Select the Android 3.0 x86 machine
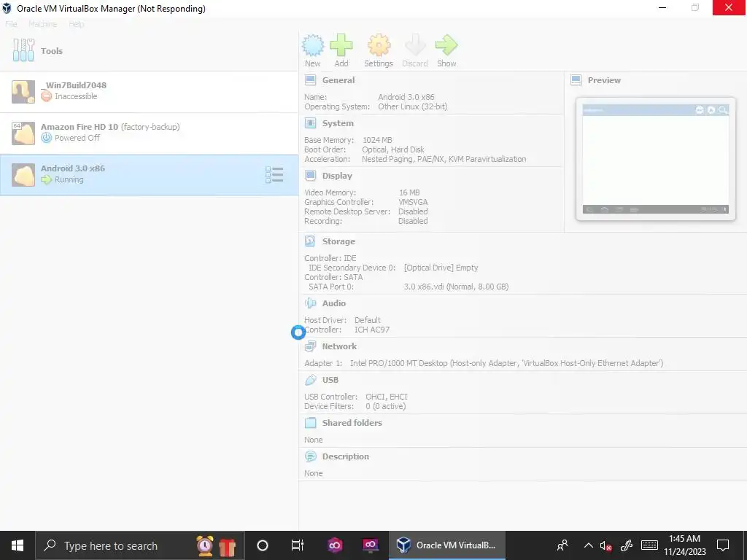 click(x=149, y=175)
